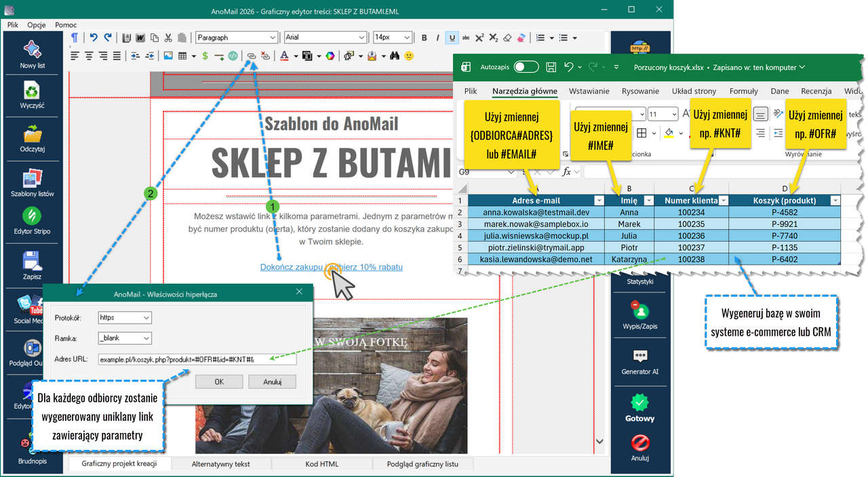The image size is (868, 477).
Task: Open the Pomoc menu
Action: [66, 24]
